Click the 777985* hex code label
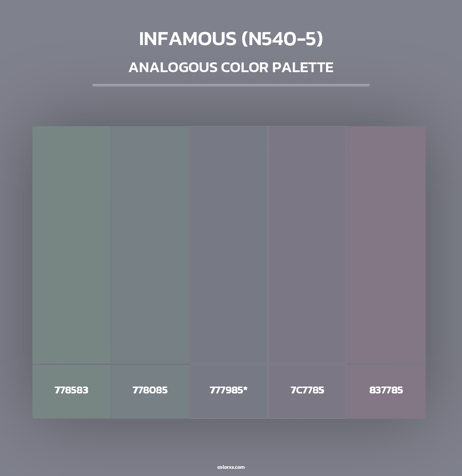 point(228,390)
